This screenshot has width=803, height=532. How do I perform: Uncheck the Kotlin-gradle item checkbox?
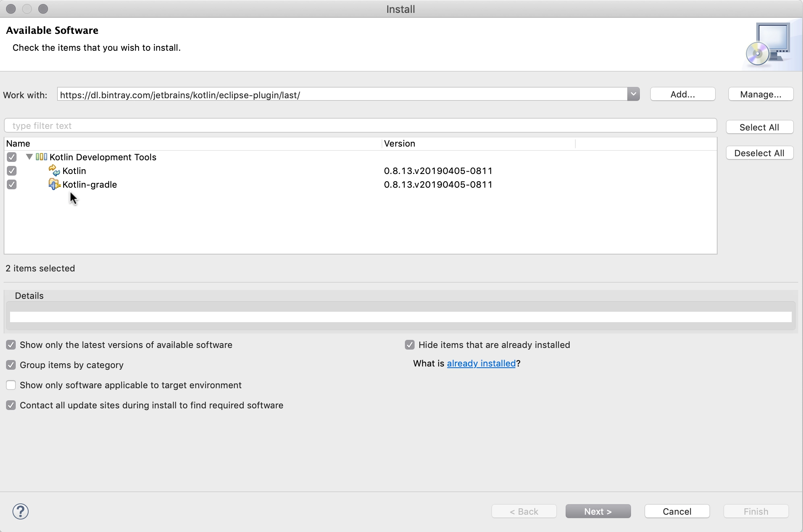(12, 184)
